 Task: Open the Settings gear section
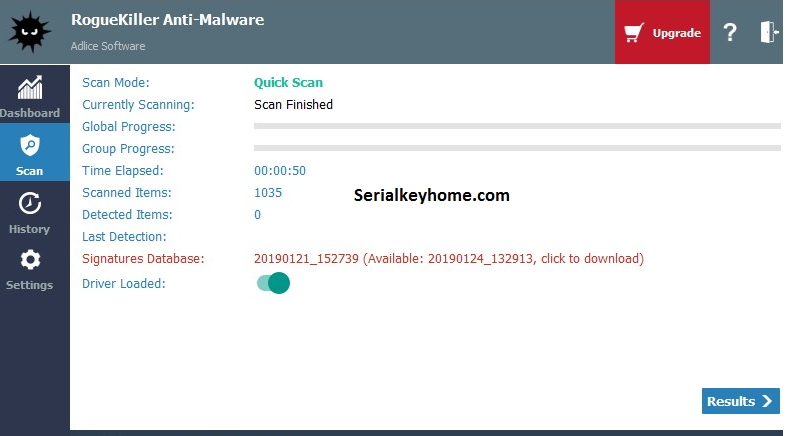coord(30,268)
